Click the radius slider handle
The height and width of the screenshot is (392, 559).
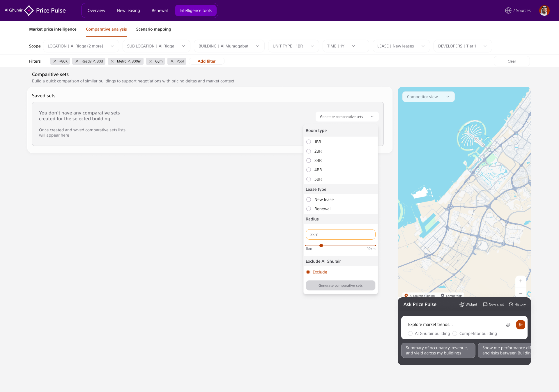[321, 246]
